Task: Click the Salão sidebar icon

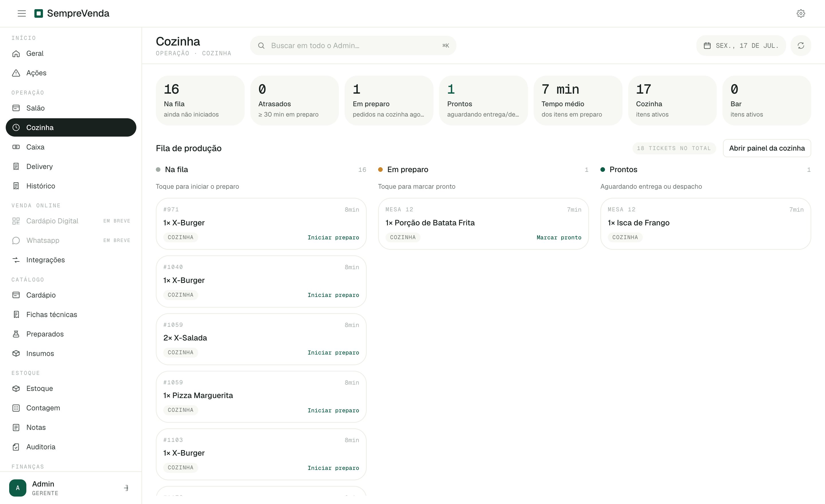Action: 16,108
